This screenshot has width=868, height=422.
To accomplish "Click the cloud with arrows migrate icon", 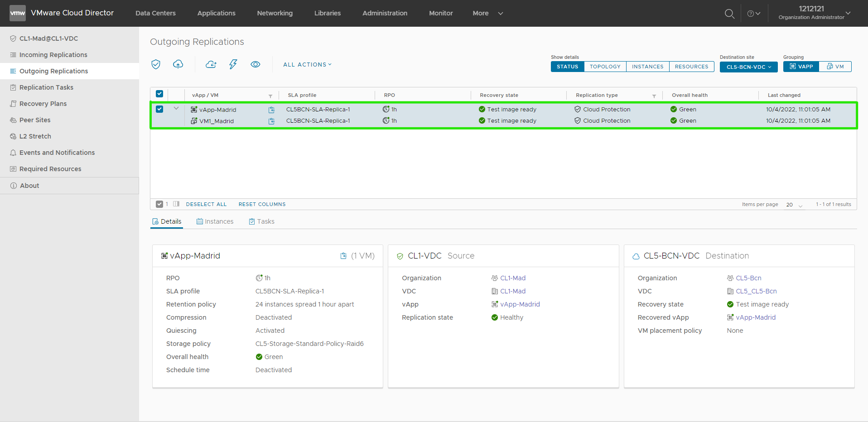I will (211, 64).
